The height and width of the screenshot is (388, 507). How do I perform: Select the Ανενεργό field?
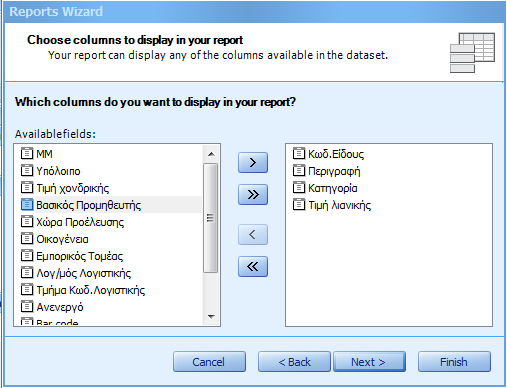[60, 307]
